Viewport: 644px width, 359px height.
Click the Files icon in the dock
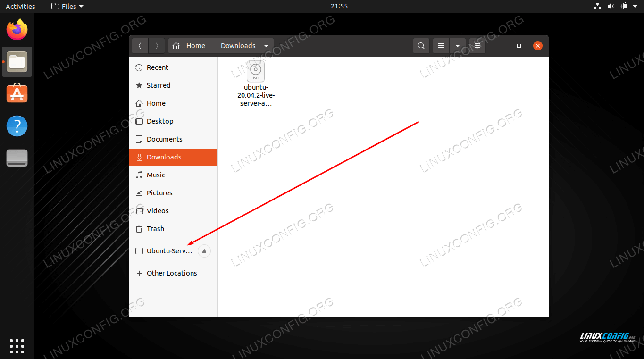click(x=17, y=62)
